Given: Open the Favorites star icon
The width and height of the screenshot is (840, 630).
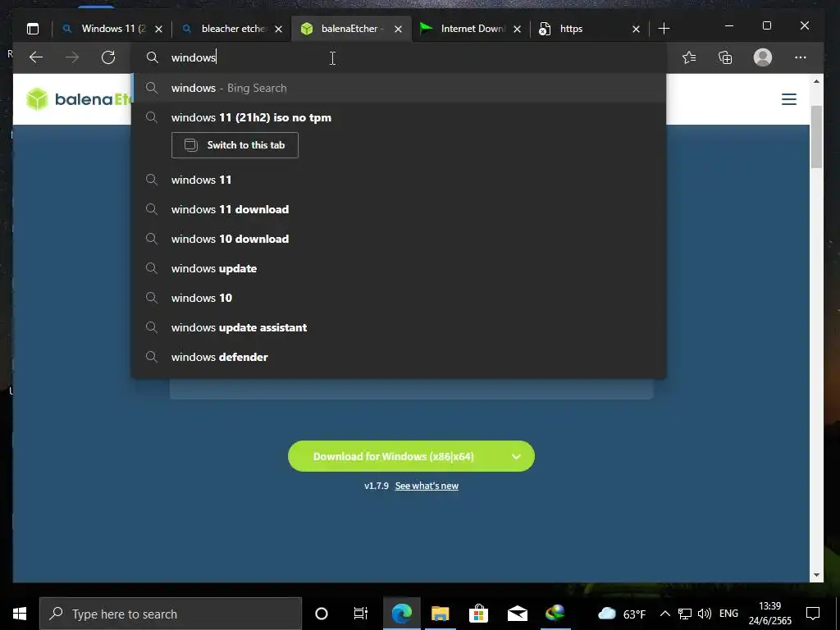Looking at the screenshot, I should (689, 57).
